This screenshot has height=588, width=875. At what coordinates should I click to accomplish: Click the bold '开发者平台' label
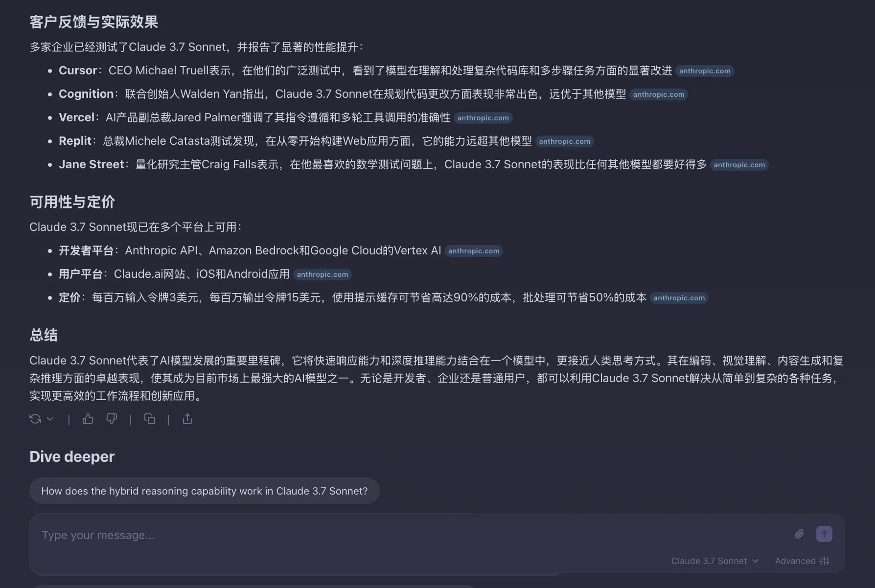(x=86, y=250)
